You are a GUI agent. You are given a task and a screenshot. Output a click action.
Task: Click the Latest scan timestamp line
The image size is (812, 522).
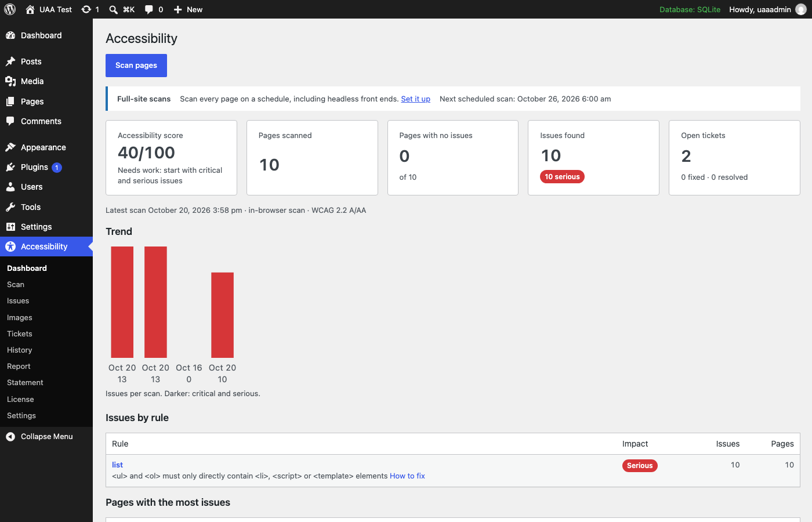coord(235,211)
